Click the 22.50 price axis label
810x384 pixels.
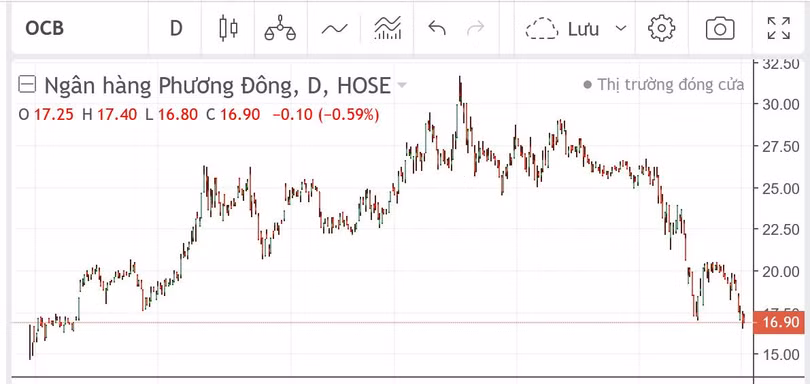[x=782, y=229]
